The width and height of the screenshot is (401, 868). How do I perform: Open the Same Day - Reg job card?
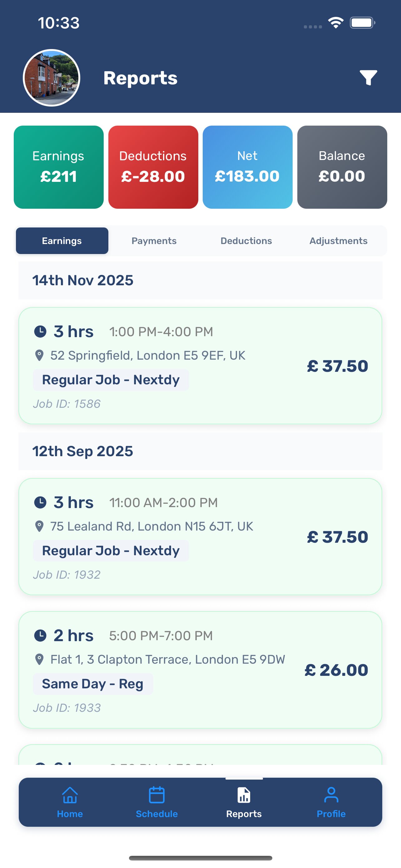200,670
